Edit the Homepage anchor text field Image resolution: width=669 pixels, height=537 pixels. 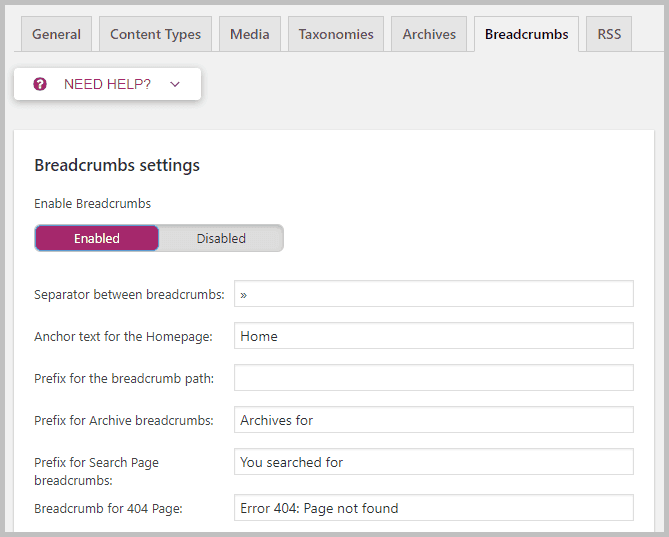click(x=433, y=336)
